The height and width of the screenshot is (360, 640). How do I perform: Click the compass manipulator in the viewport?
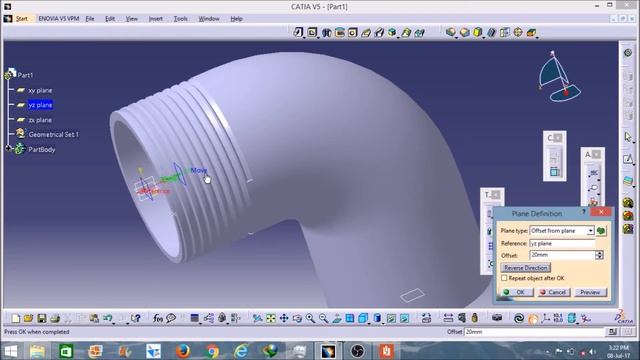point(559,77)
